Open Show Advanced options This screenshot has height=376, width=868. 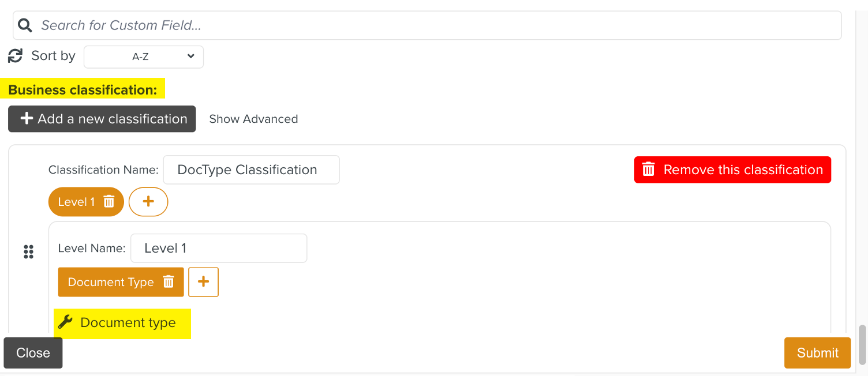click(x=253, y=119)
